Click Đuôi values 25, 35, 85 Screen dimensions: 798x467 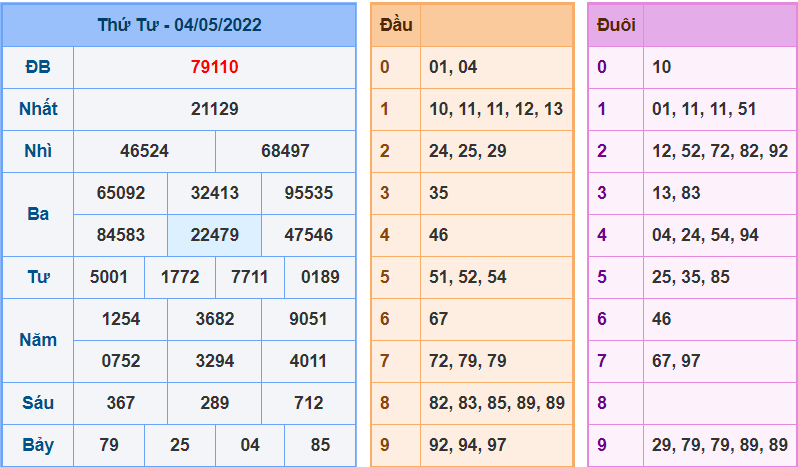click(x=691, y=277)
